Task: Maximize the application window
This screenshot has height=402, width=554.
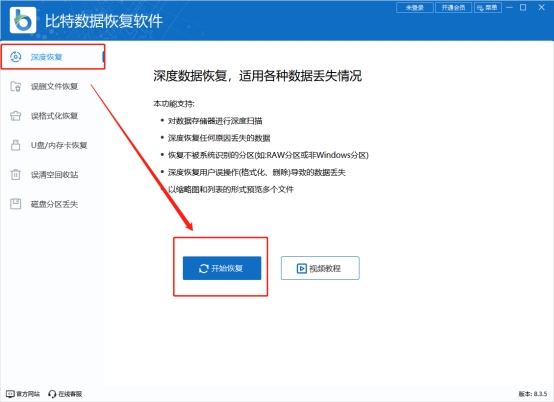Action: pyautogui.click(x=523, y=7)
